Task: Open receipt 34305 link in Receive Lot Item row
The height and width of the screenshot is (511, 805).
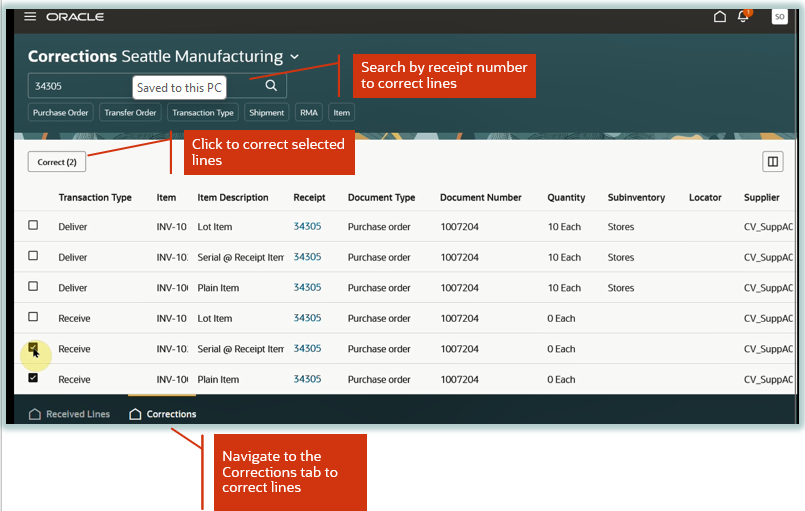Action: pyautogui.click(x=307, y=318)
